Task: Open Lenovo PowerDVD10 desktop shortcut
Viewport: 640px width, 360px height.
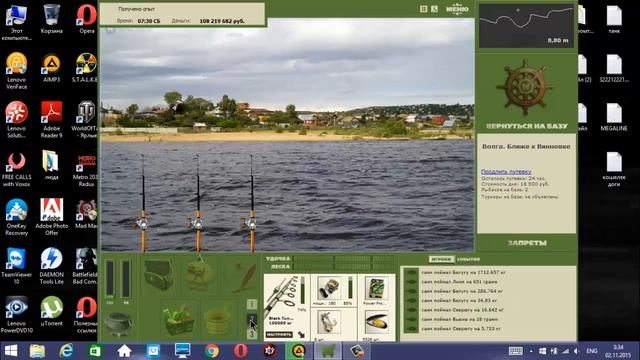Action: 16,315
